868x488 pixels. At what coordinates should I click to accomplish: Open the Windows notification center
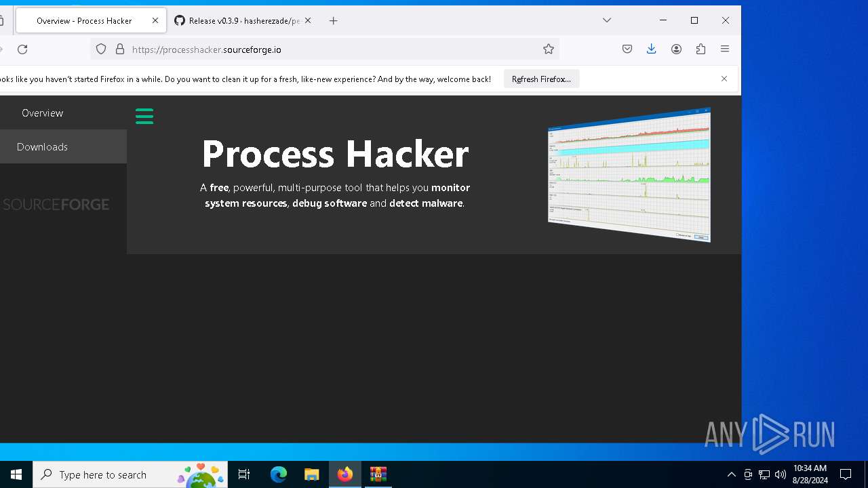pos(846,474)
